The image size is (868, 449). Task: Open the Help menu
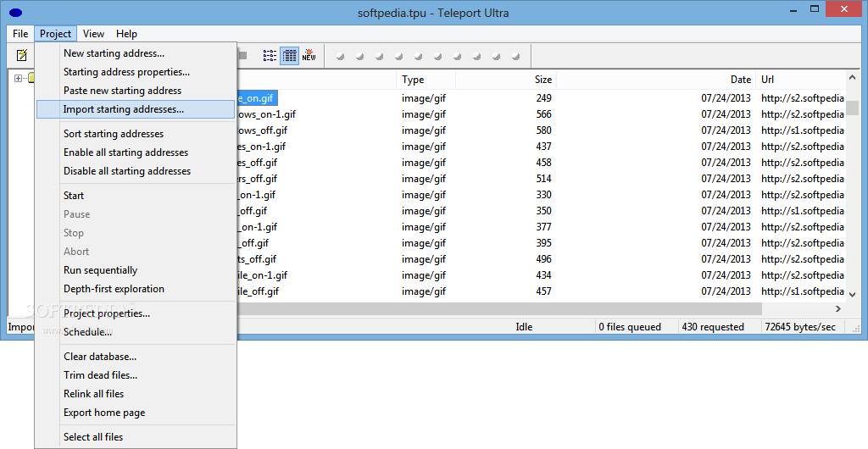coord(126,34)
